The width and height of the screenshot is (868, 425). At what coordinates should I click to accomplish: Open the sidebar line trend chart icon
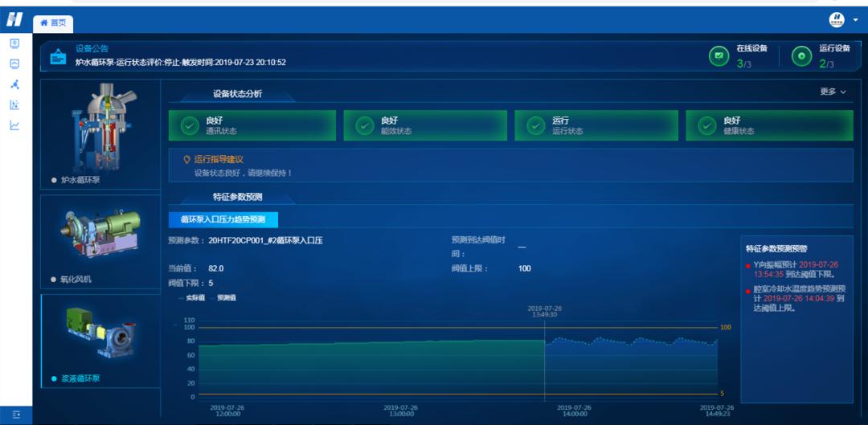(15, 125)
